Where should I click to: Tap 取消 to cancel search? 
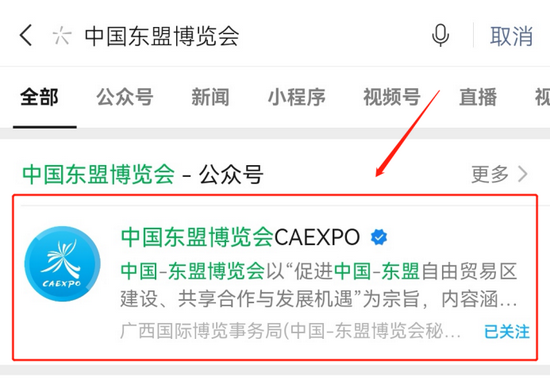pos(511,36)
